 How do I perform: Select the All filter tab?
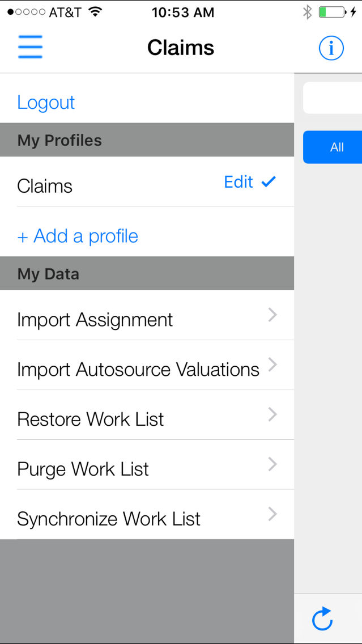333,147
